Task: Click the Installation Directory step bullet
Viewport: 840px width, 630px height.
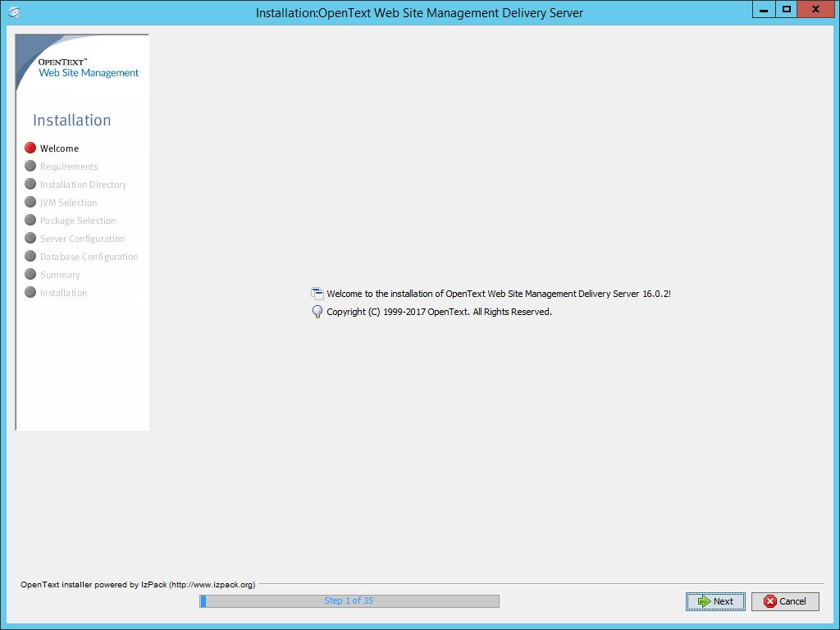Action: point(30,184)
